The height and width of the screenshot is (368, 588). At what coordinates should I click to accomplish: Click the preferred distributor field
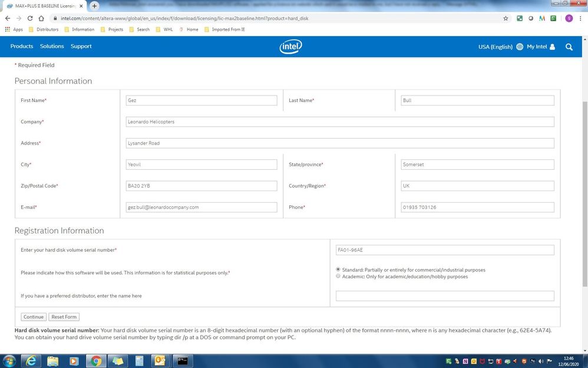[x=445, y=296]
